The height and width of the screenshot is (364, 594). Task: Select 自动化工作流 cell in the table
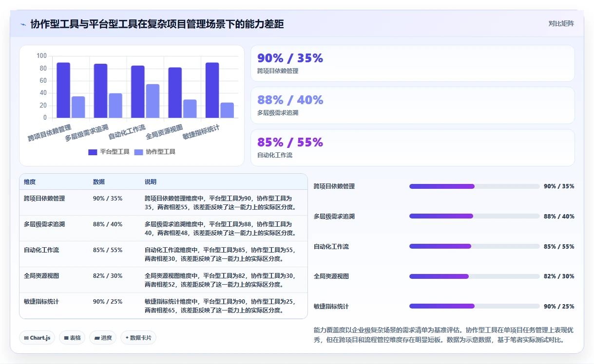41,250
